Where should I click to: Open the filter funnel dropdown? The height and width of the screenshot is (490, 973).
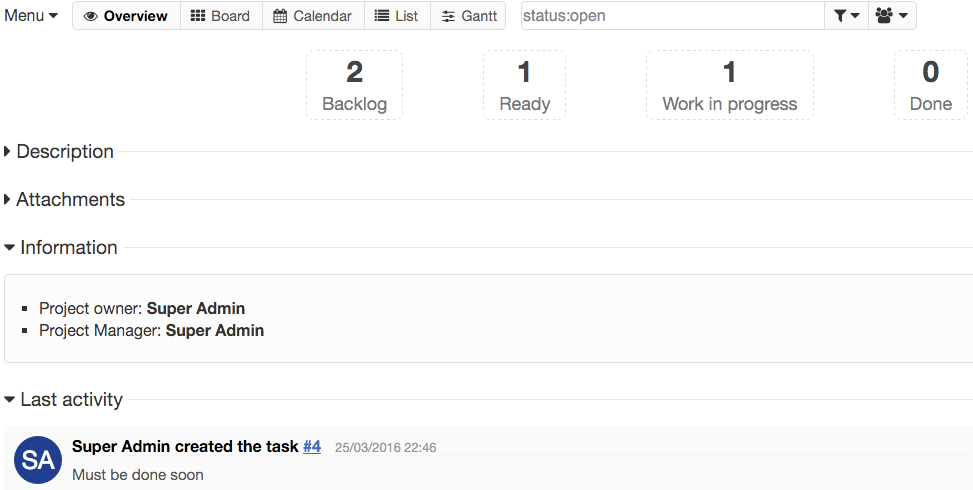[846, 16]
